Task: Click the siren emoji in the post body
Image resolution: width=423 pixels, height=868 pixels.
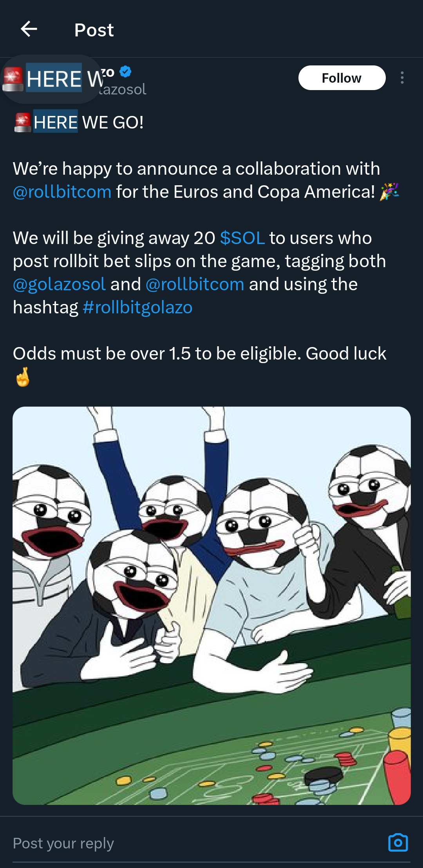Action: [22, 122]
